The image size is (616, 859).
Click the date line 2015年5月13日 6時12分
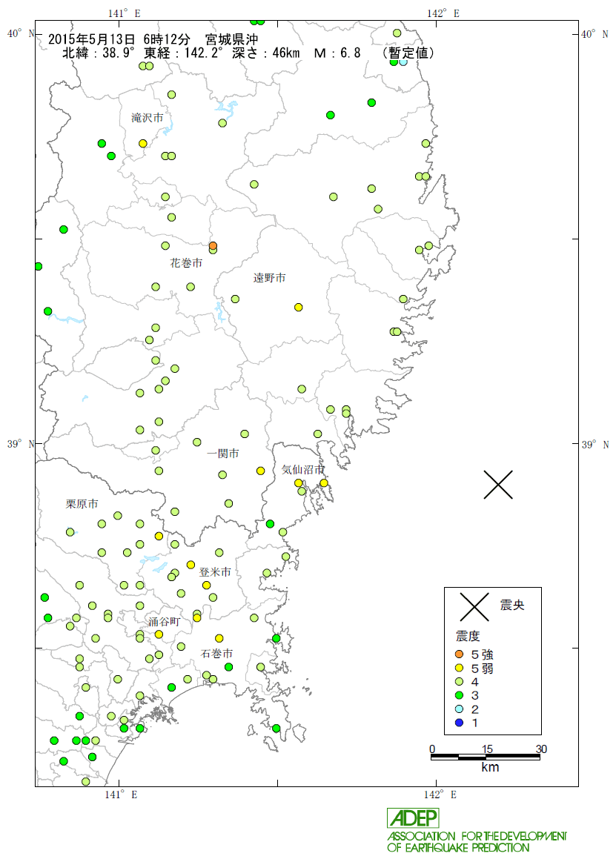tap(119, 39)
